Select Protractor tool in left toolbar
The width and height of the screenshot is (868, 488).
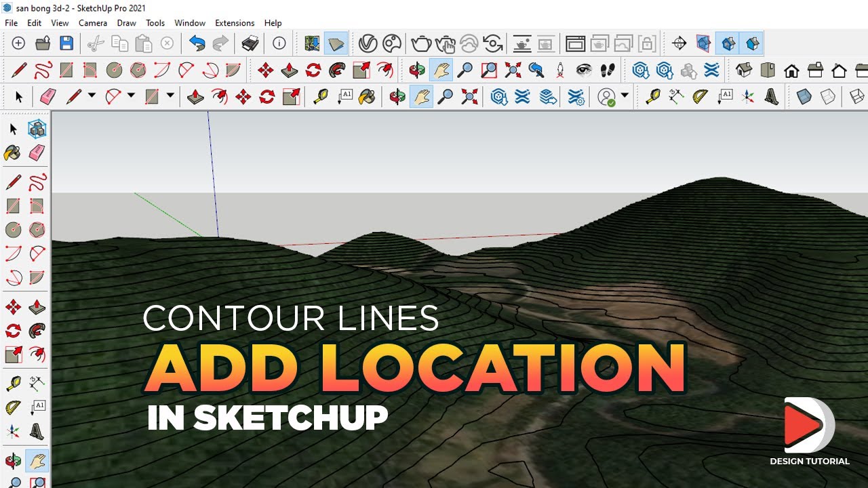point(13,407)
